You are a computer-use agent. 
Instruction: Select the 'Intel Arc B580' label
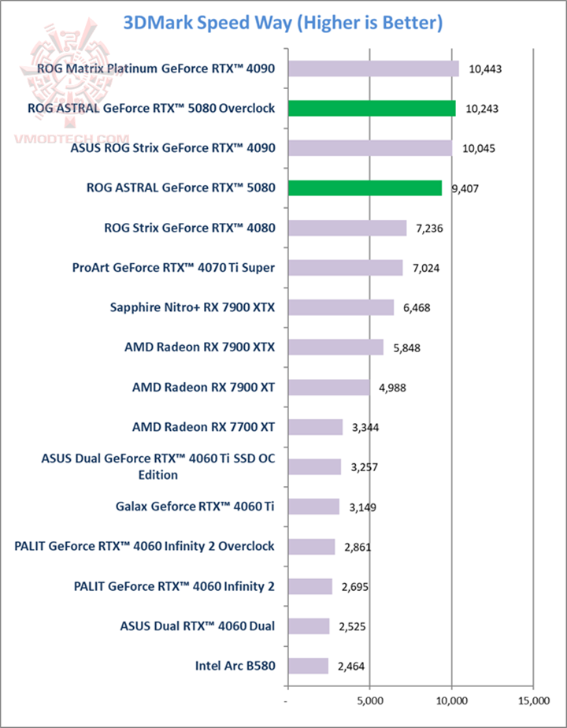pos(235,666)
